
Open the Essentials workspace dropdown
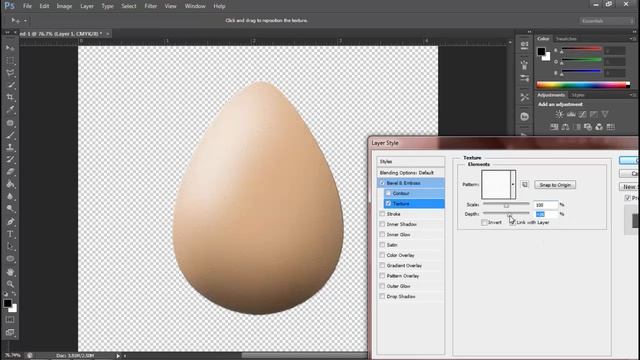point(607,21)
